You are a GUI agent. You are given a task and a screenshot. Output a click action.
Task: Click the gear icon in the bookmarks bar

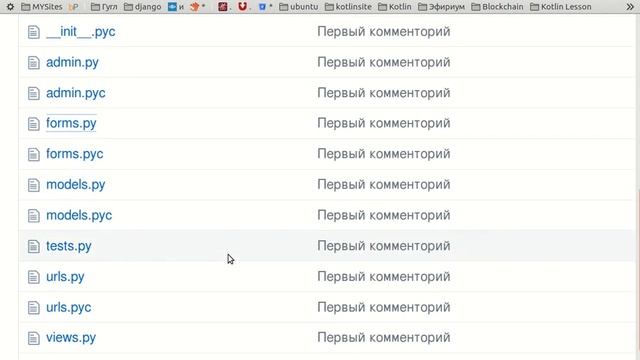coord(10,7)
